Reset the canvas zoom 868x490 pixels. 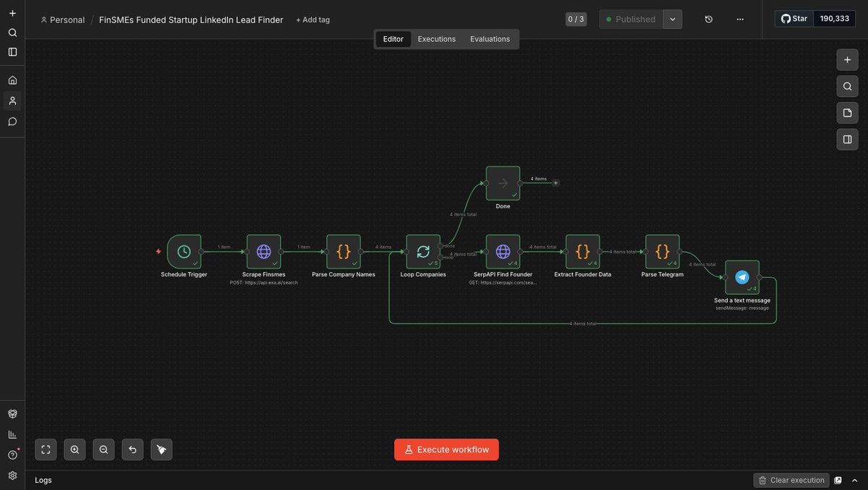[132, 449]
